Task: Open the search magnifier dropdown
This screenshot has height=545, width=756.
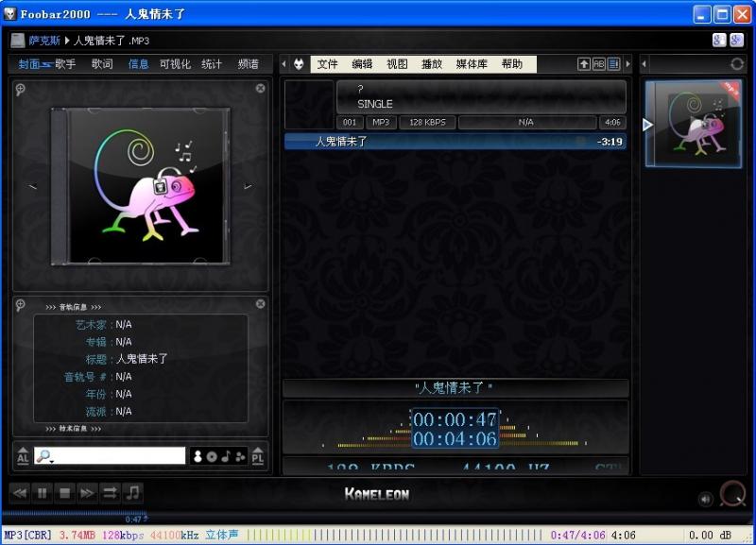Action: (43, 456)
